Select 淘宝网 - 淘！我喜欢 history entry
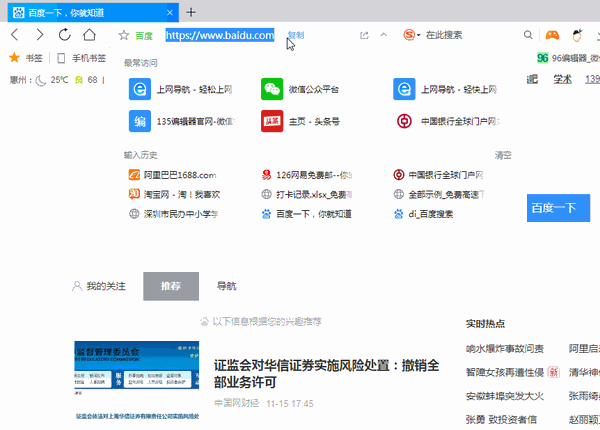600x430 pixels. pos(174,194)
